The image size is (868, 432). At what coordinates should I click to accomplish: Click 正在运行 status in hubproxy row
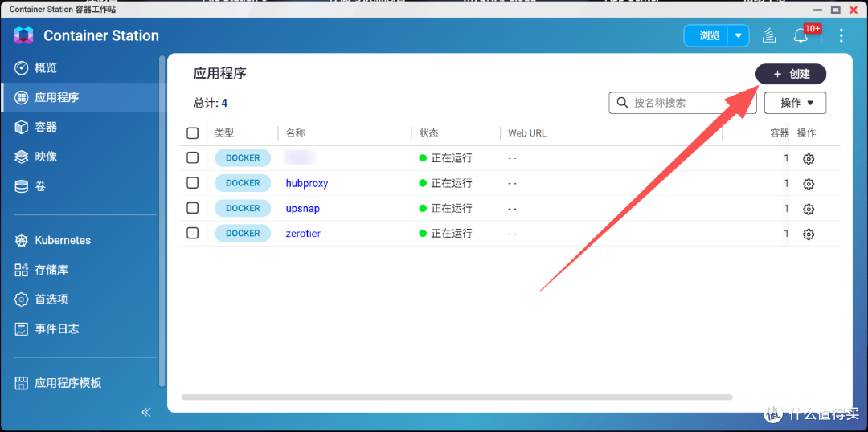tap(445, 183)
